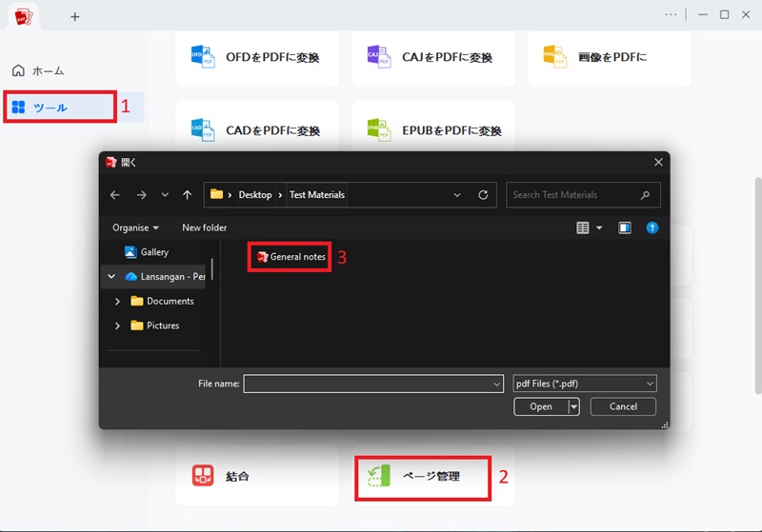
Task: Open recent locations dropdown chevron
Action: click(x=165, y=195)
